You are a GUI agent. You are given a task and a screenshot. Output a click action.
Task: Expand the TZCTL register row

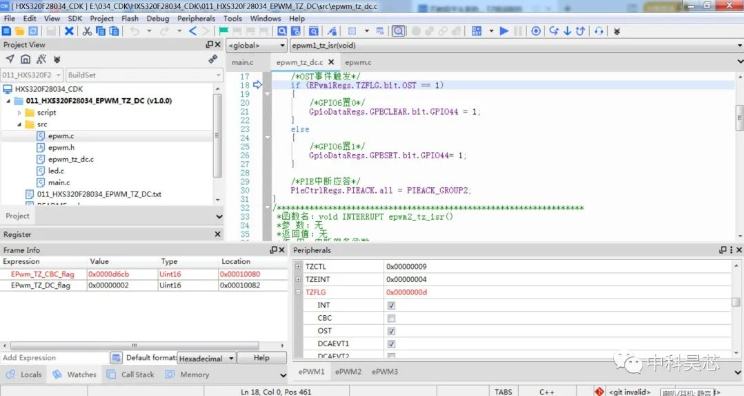pos(298,267)
